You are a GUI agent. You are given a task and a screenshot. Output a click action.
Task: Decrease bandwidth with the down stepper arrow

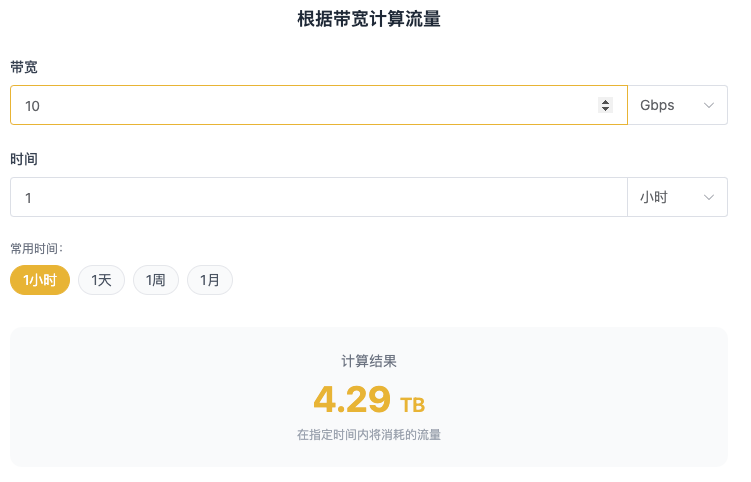coord(605,109)
